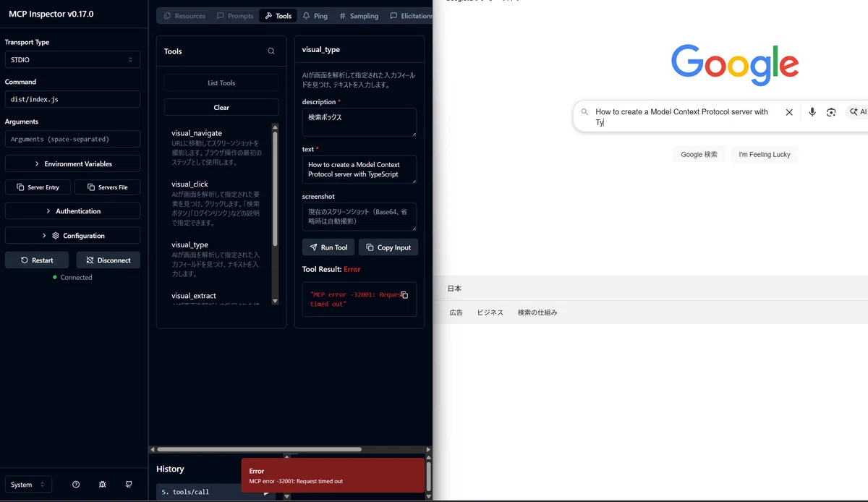
Task: Click the Servers File button
Action: (107, 187)
